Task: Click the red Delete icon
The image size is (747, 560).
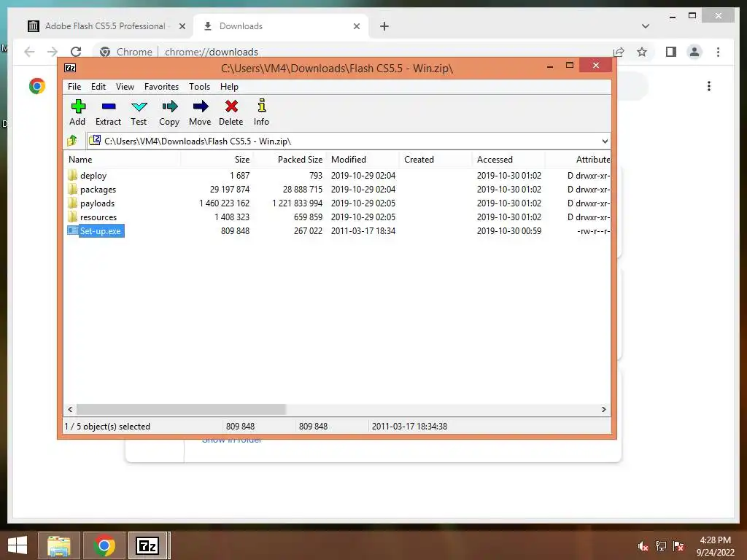Action: tap(231, 106)
